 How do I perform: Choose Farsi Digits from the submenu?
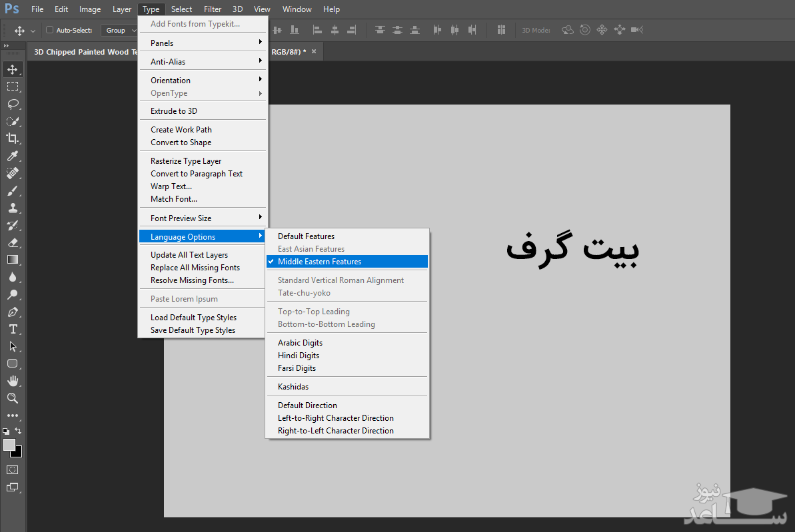coord(297,368)
